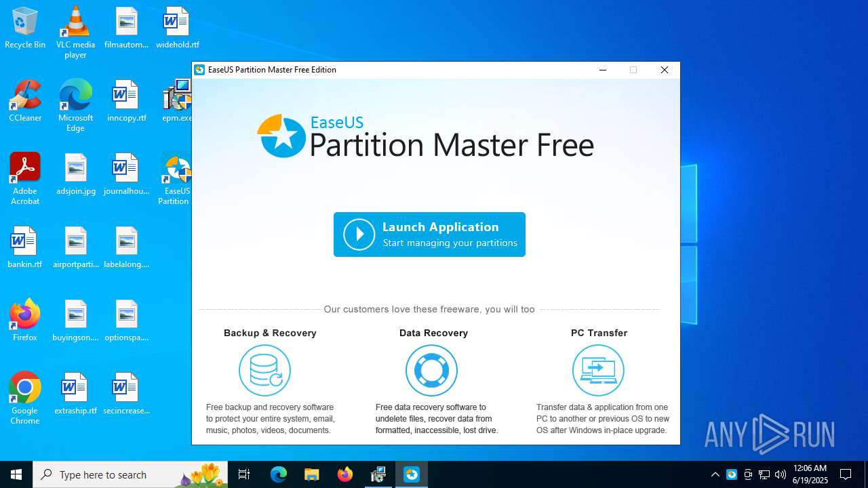Close the EaseUS Partition Master window
This screenshot has width=868, height=488.
[x=665, y=70]
